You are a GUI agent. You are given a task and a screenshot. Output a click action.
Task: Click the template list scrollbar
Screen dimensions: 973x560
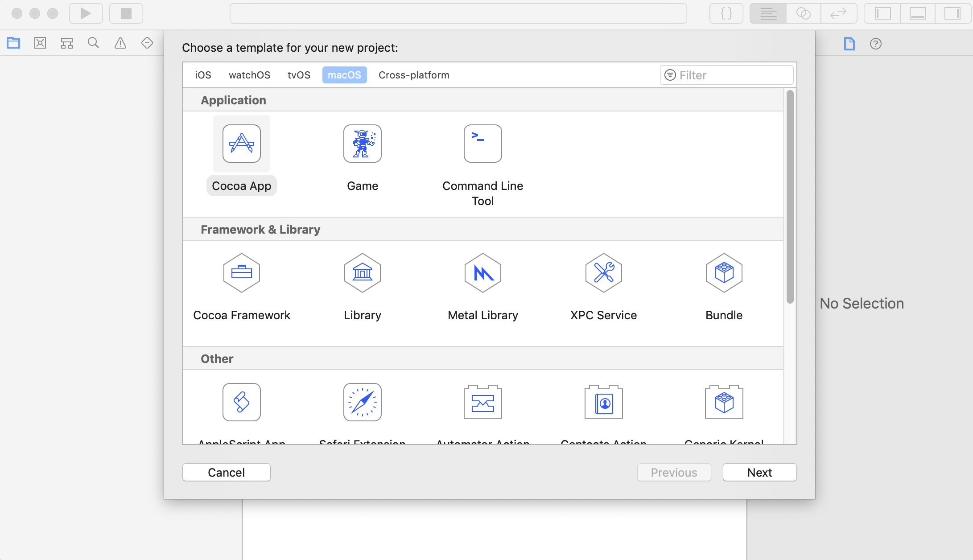click(790, 196)
